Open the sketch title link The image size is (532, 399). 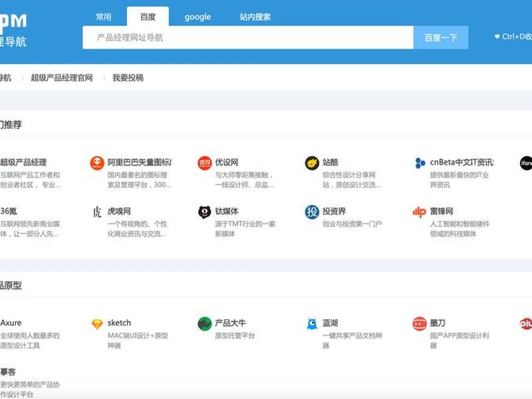click(x=119, y=323)
